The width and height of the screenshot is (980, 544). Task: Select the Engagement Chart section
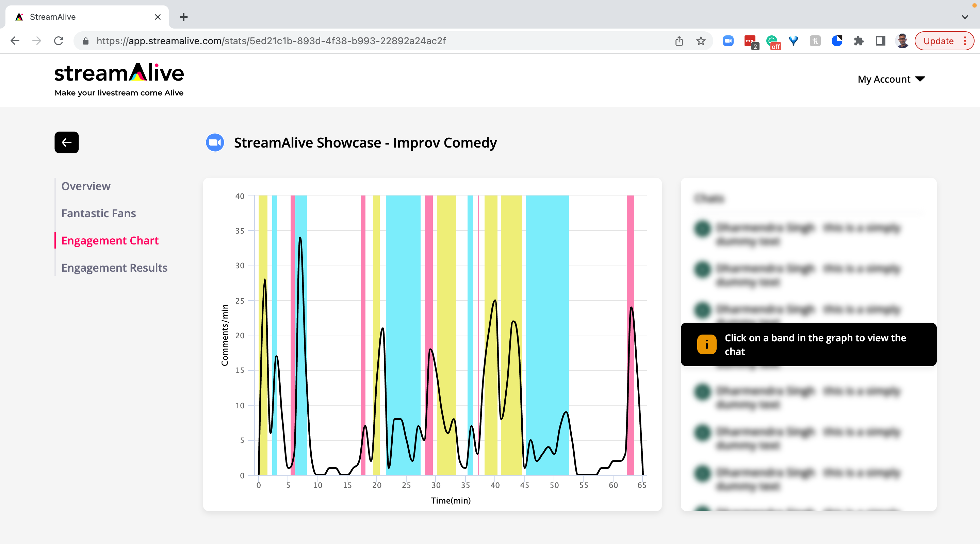[x=110, y=241]
